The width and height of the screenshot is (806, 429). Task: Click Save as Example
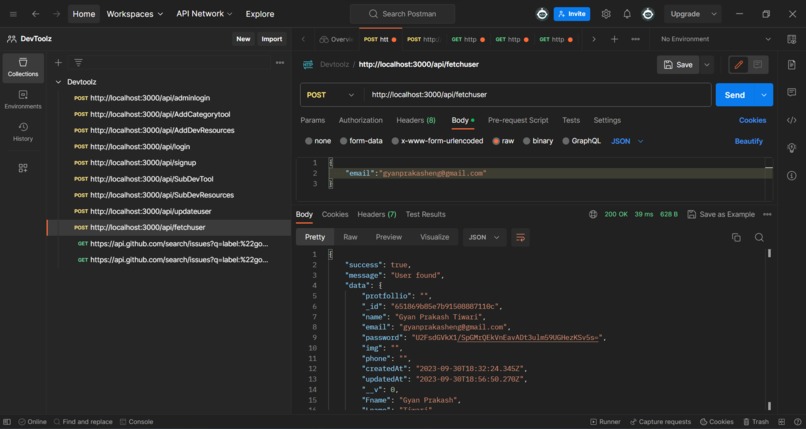pyautogui.click(x=721, y=214)
